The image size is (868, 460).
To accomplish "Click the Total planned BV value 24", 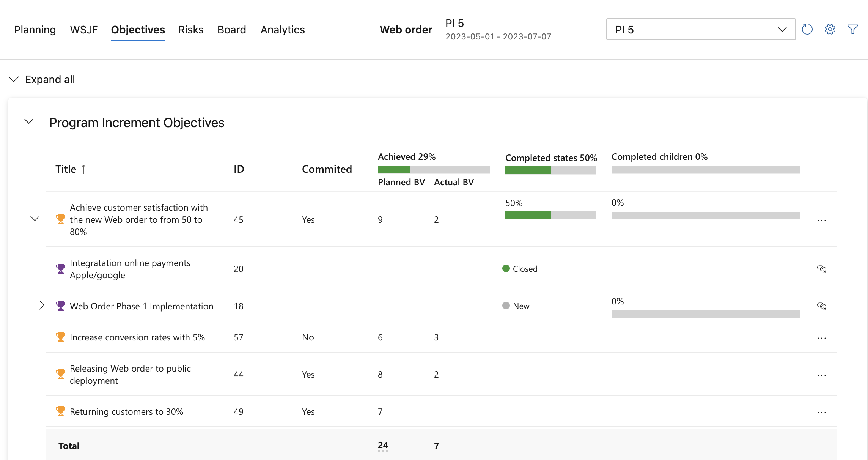I will point(383,445).
